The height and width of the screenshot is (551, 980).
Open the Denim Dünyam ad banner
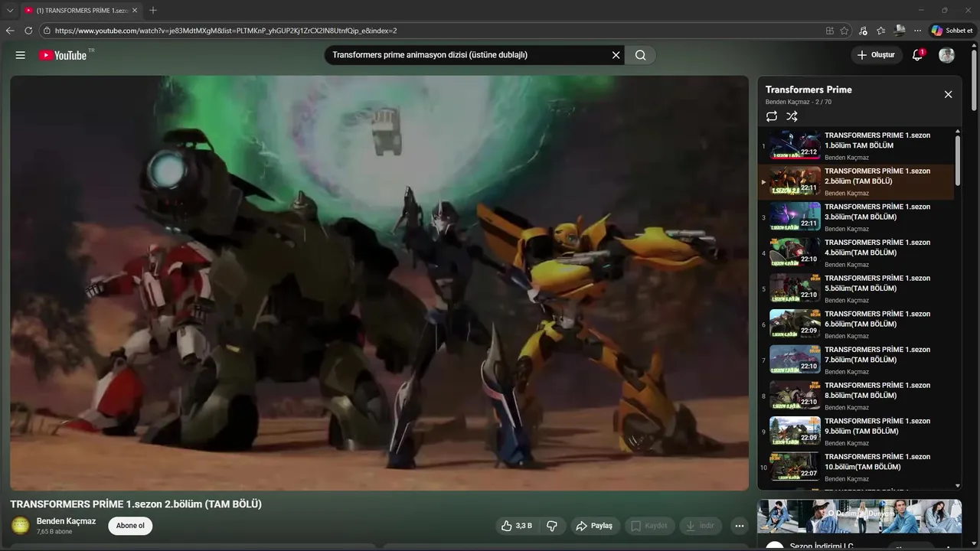859,516
